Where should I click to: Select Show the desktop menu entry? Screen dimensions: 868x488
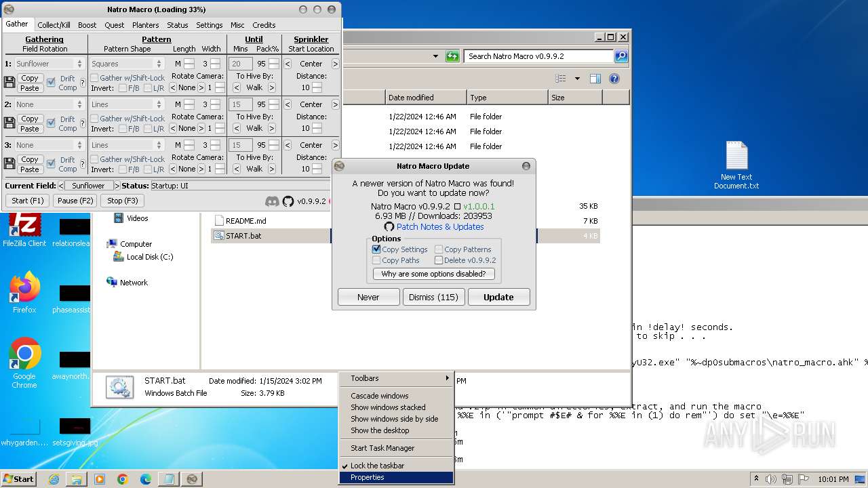[396, 430]
